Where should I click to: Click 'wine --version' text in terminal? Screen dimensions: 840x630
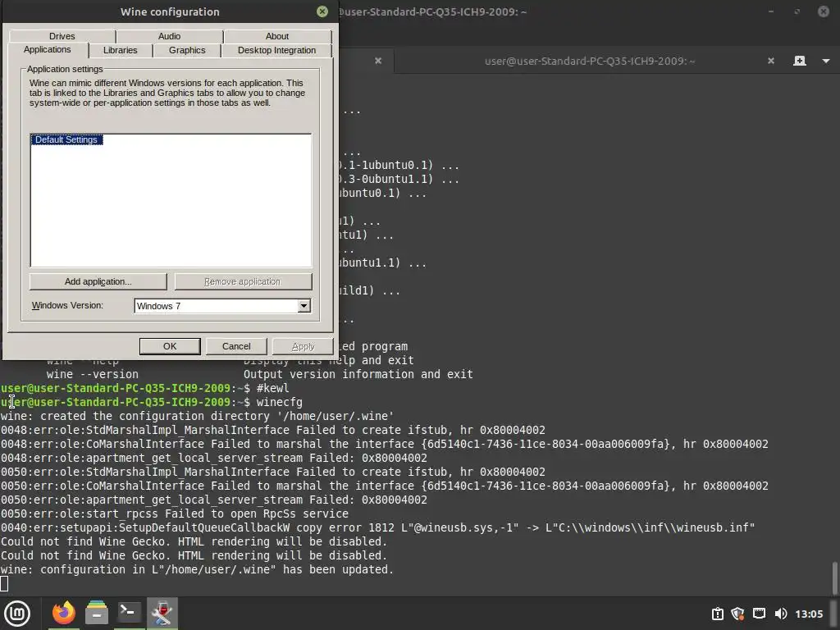[92, 374]
